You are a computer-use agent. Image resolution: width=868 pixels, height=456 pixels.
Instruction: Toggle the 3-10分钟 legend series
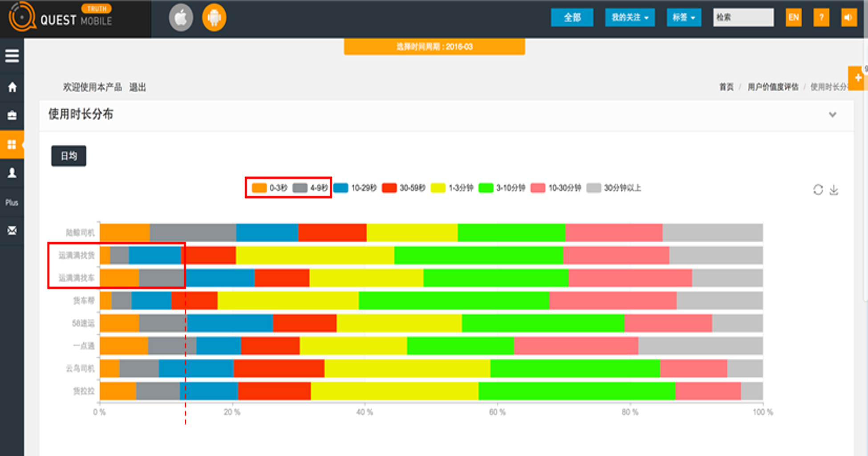[502, 188]
